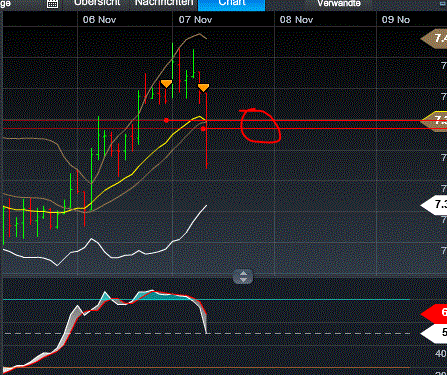Click red dot on lower horizontal line
This screenshot has width=447, height=375.
pos(203,129)
